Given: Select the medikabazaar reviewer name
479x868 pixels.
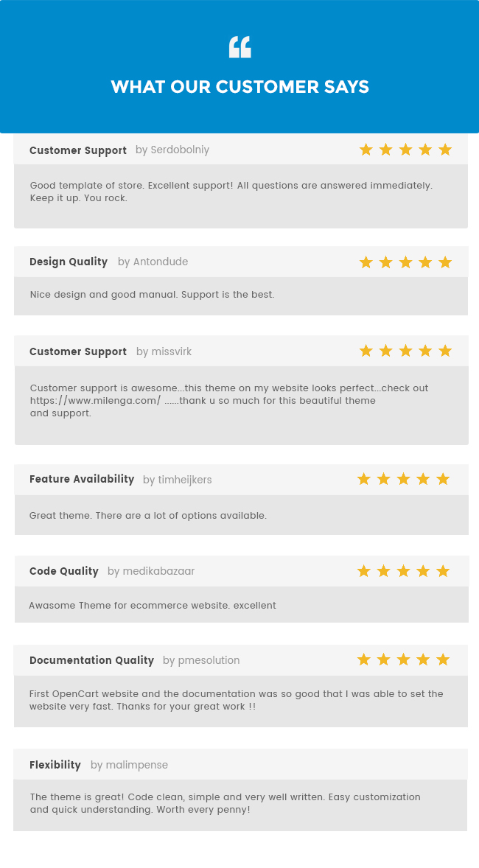Looking at the screenshot, I should pyautogui.click(x=158, y=572).
